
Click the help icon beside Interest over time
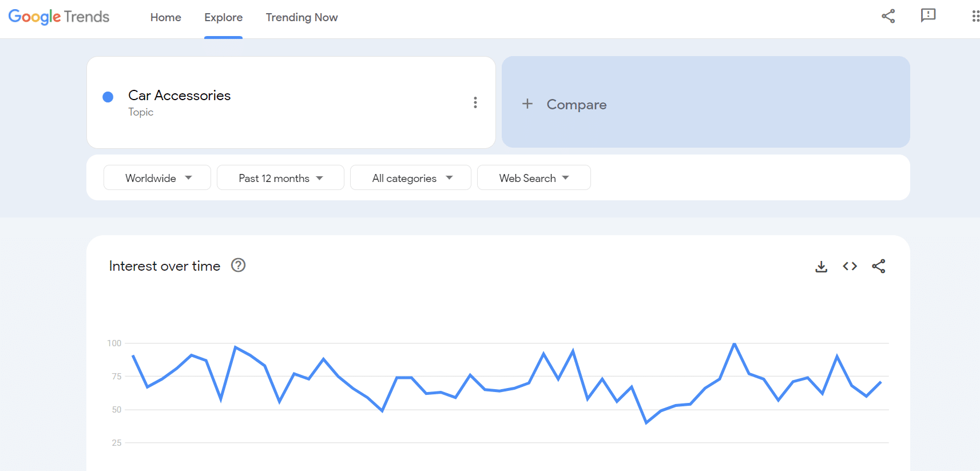[x=238, y=266]
